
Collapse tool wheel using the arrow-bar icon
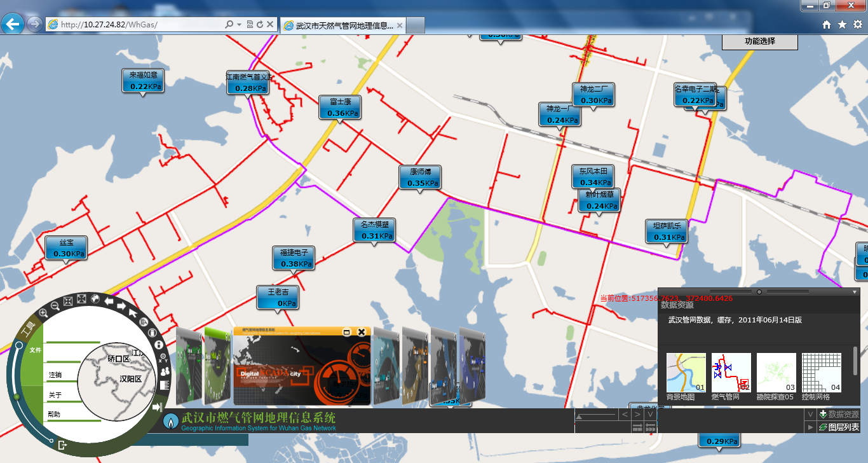pos(158,407)
